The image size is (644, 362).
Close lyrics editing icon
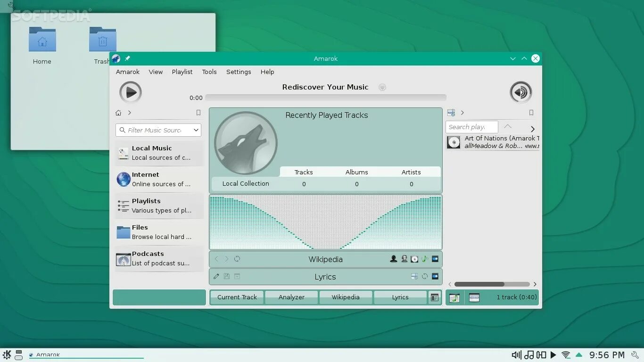[x=237, y=276]
